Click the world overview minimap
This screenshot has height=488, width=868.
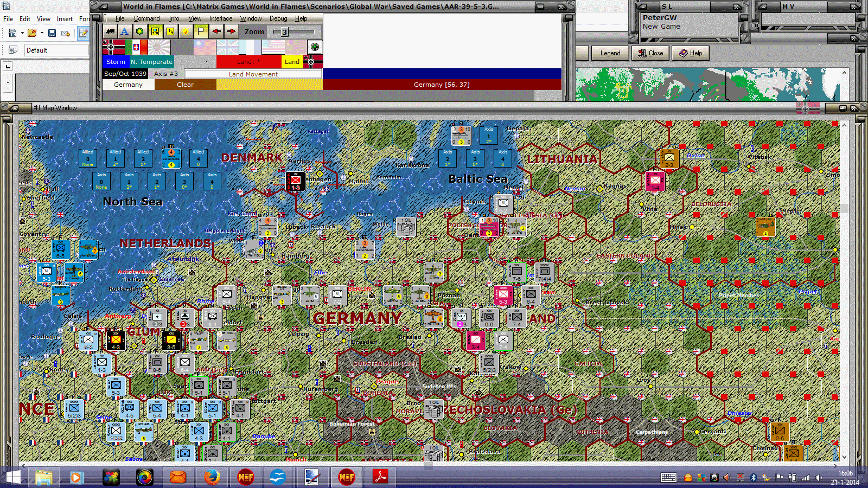pos(708,85)
